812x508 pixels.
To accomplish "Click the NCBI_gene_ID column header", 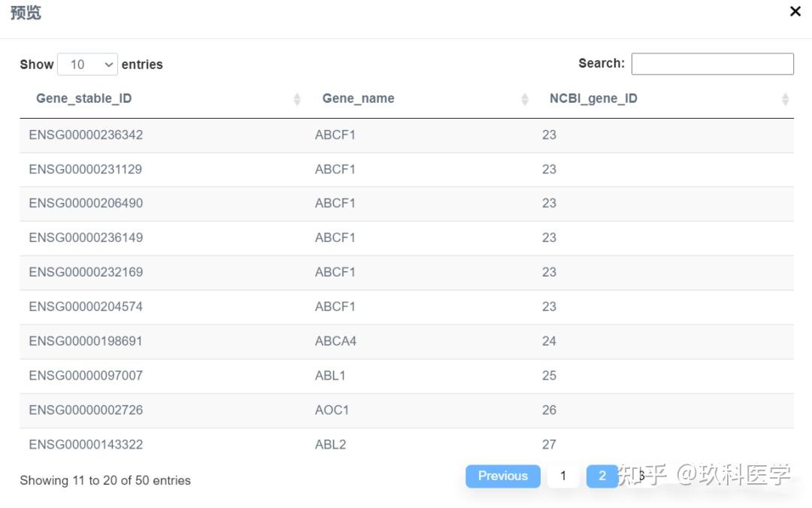I will click(593, 98).
